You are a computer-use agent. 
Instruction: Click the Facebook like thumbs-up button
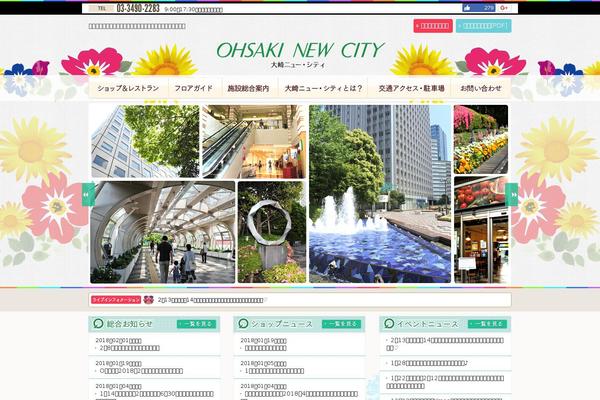[x=478, y=8]
